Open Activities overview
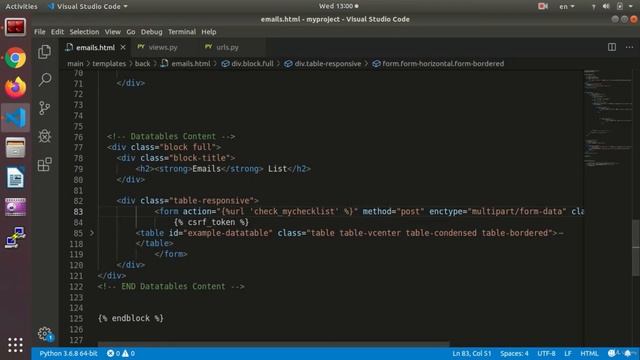Screen dimensions: 640x360 click(x=21, y=7)
